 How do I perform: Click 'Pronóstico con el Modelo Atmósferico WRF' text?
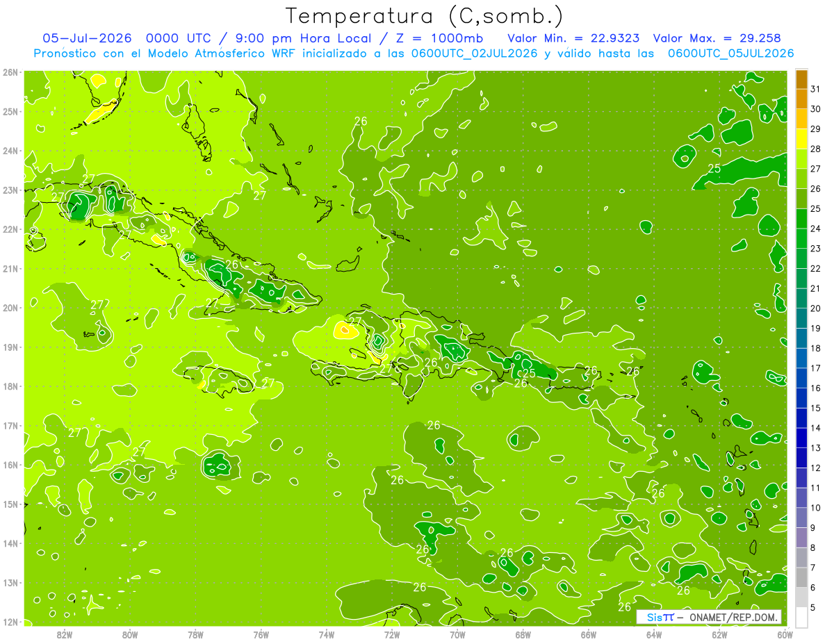point(165,53)
